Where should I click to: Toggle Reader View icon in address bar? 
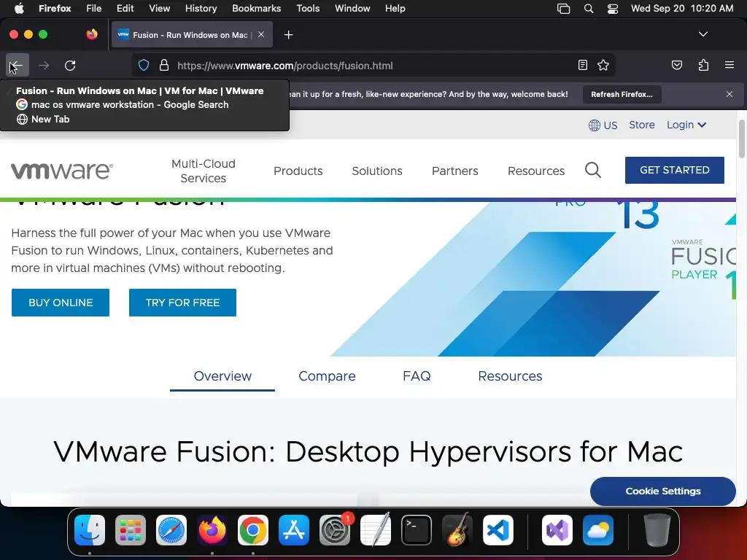(583, 65)
